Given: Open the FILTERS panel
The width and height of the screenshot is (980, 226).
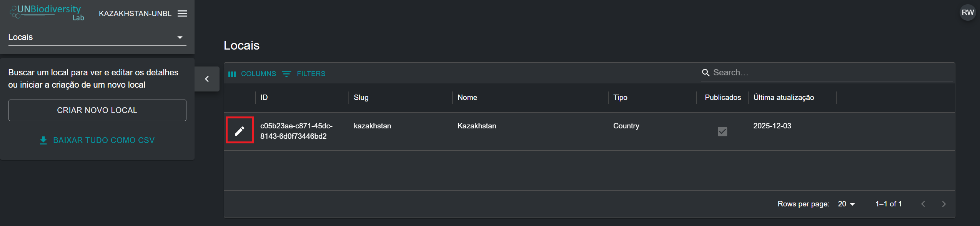Looking at the screenshot, I should [304, 74].
